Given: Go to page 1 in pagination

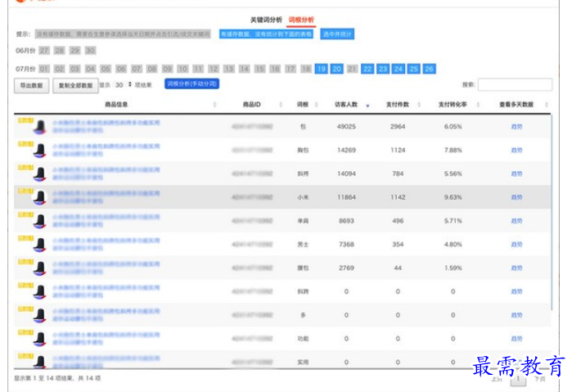Looking at the screenshot, I should [x=517, y=380].
